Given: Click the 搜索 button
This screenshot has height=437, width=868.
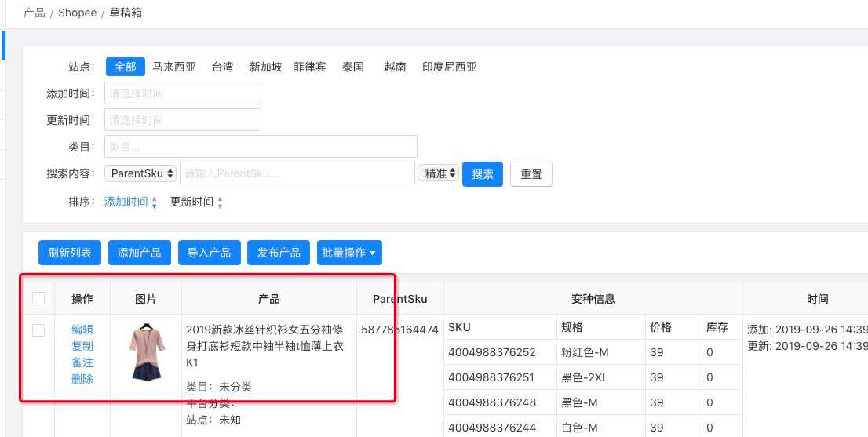Looking at the screenshot, I should (x=483, y=174).
